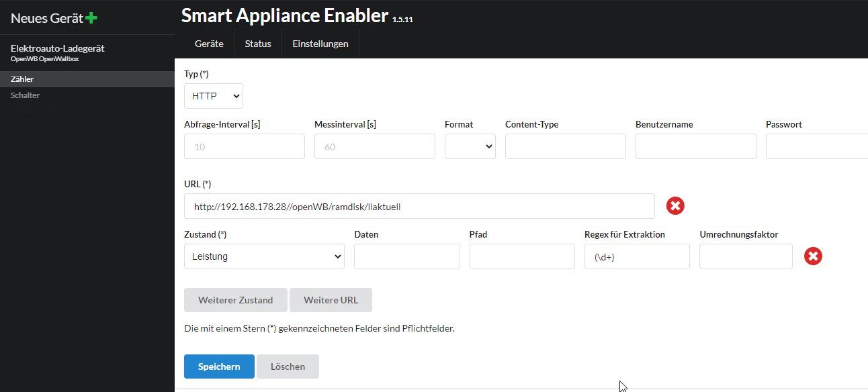Viewport: 868px width, 392px height.
Task: Go to the Einstellungen tab
Action: click(x=320, y=44)
